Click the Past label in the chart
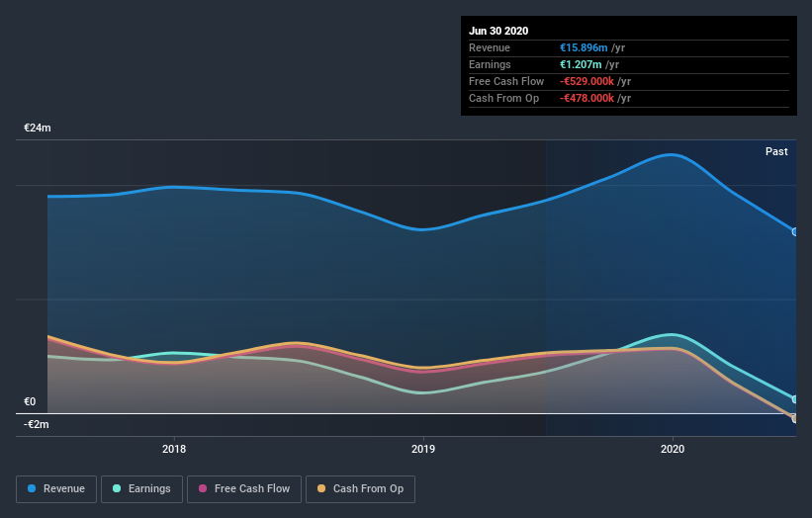 point(776,151)
